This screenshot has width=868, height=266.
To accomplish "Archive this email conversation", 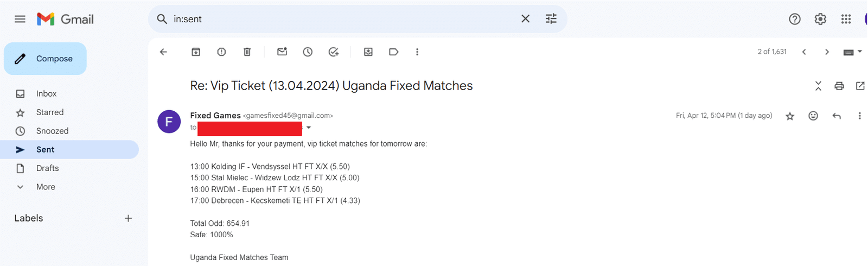I will [196, 52].
